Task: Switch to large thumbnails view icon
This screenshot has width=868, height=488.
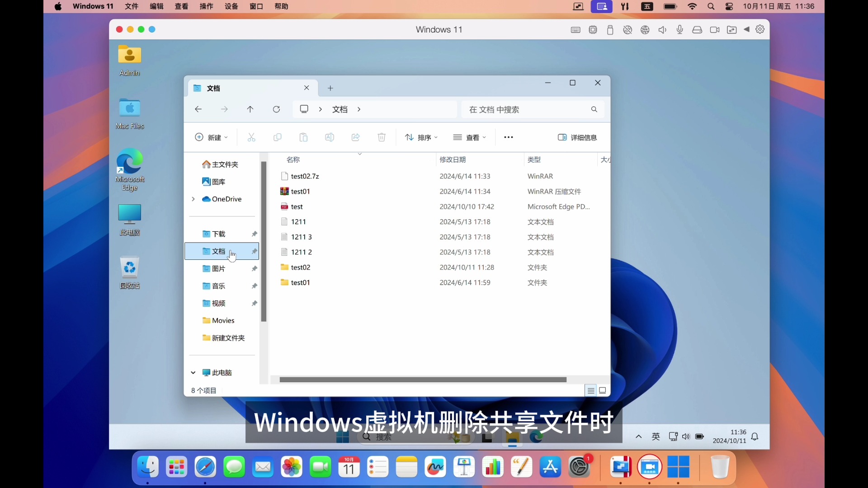Action: click(603, 391)
